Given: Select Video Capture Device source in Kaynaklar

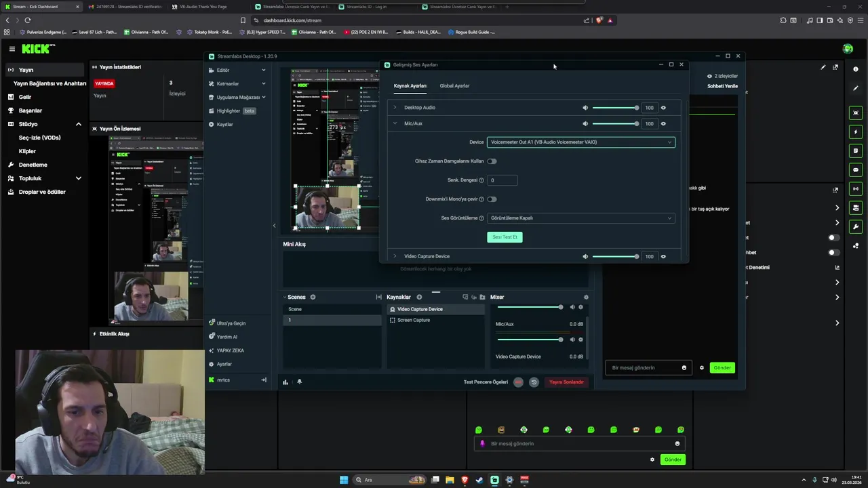Looking at the screenshot, I should click(436, 309).
